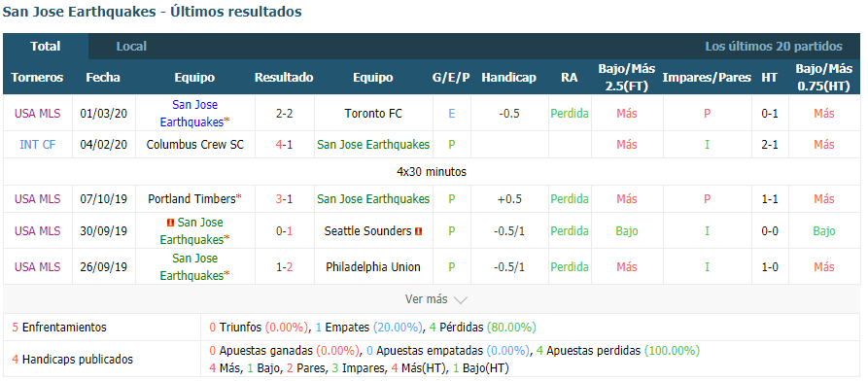Click the 0-1 Seattle Sounders result
868x381 pixels.
(284, 231)
